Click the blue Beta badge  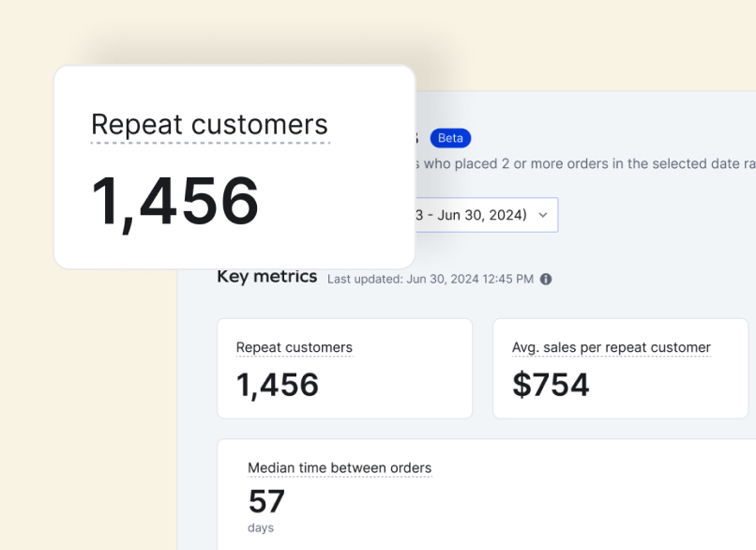450,138
